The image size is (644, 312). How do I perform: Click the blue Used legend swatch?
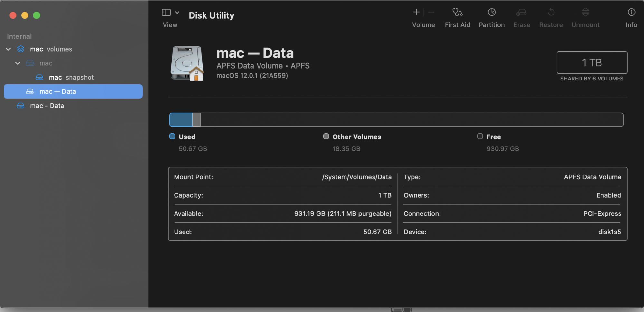point(172,137)
